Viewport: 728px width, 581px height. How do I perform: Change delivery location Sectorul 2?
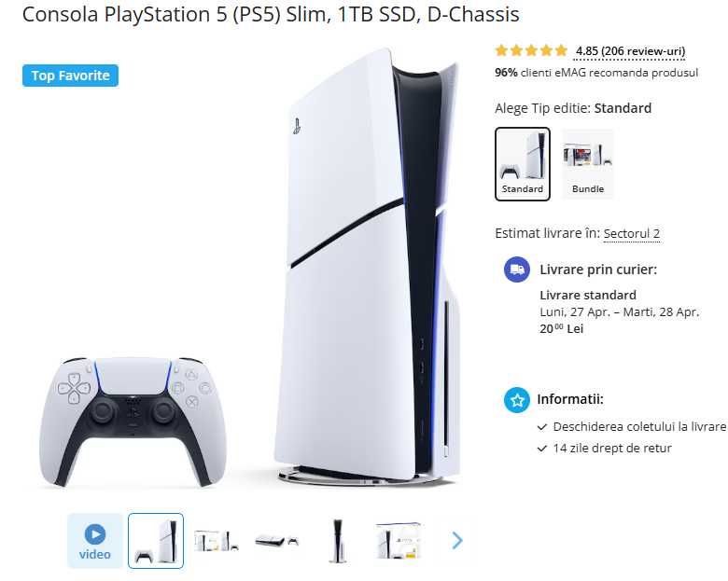click(x=632, y=233)
